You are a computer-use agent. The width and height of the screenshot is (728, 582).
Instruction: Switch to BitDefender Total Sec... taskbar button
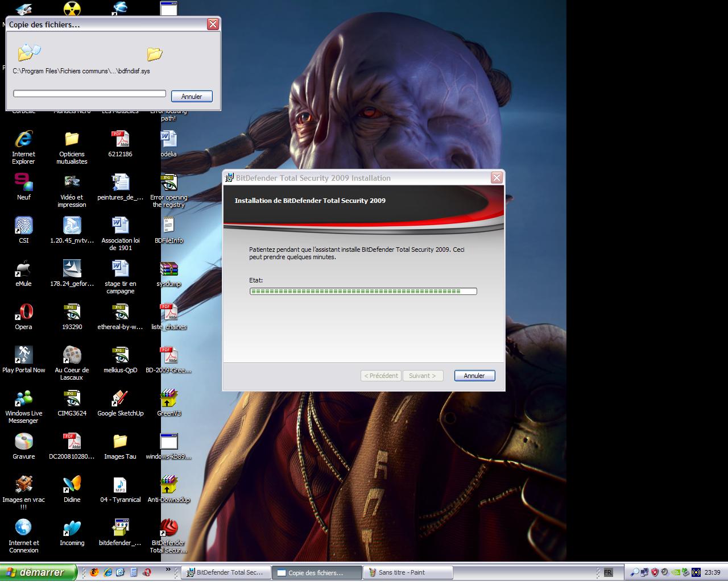click(226, 572)
